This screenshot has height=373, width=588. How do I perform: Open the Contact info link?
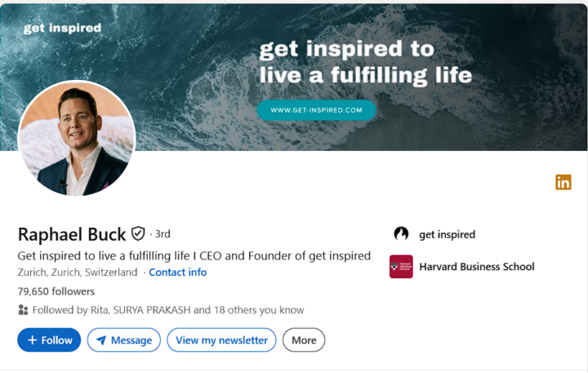click(x=178, y=272)
